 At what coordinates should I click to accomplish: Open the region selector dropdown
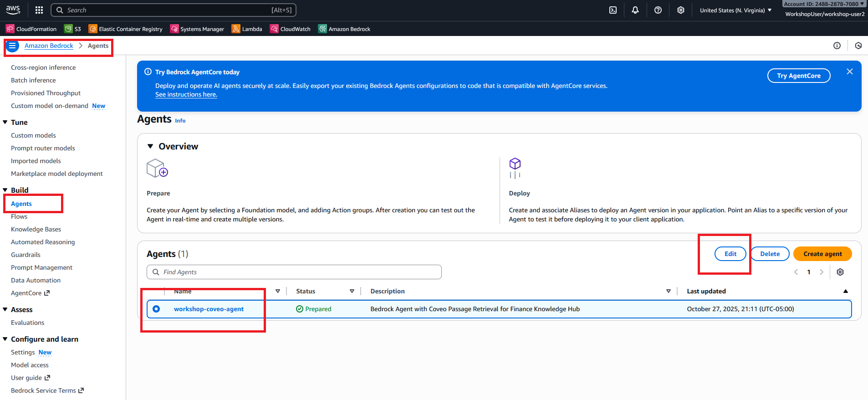[735, 10]
